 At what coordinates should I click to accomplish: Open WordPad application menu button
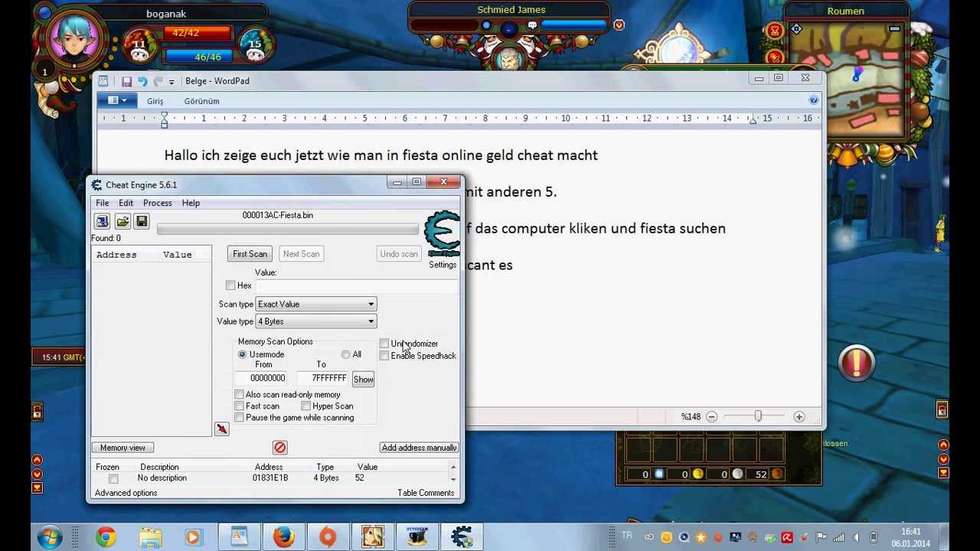click(117, 100)
